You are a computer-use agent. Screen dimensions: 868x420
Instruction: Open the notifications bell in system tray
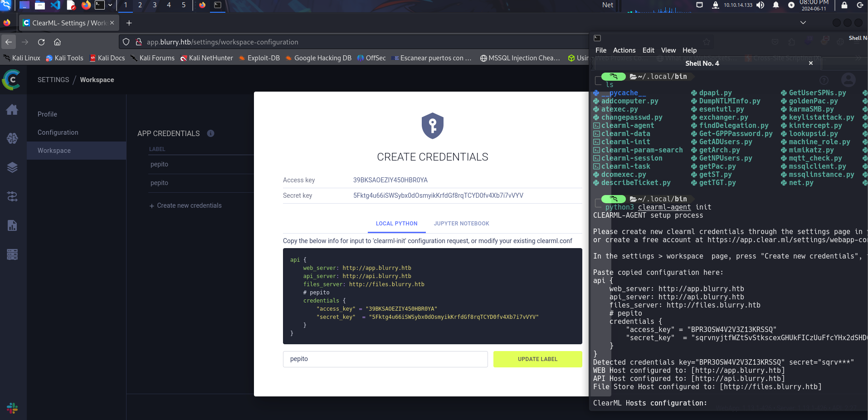click(776, 5)
